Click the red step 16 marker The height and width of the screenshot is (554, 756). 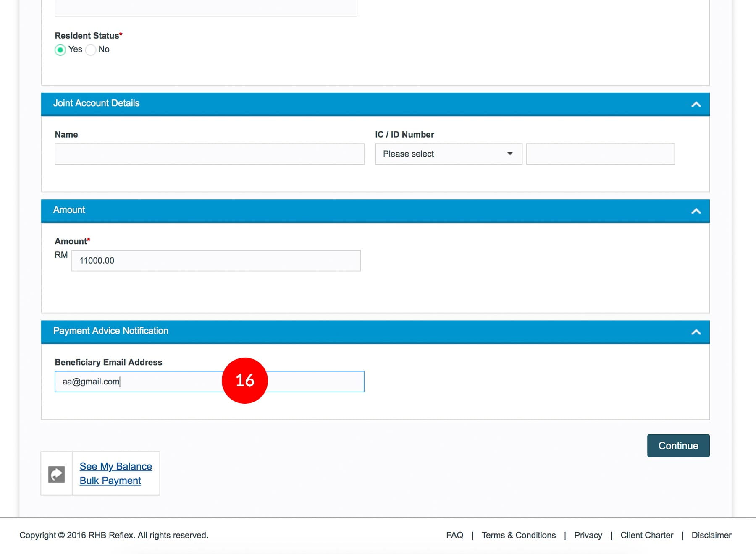pyautogui.click(x=244, y=381)
